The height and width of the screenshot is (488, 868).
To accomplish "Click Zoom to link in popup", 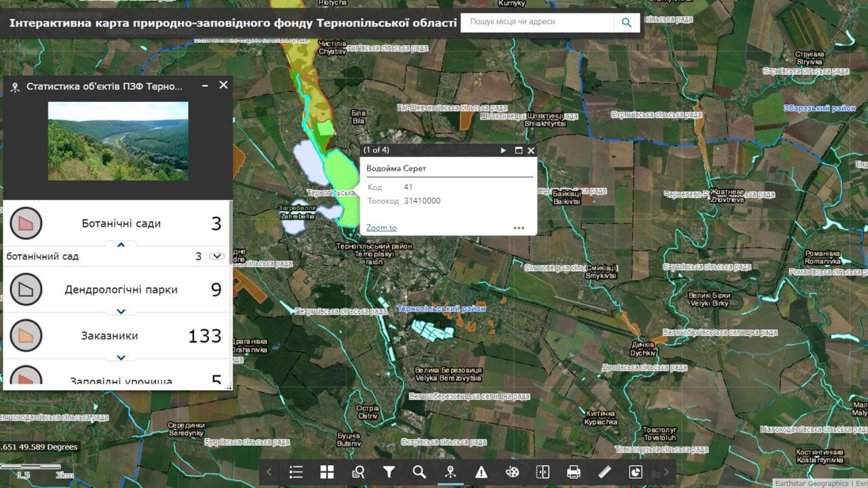I will pyautogui.click(x=381, y=228).
